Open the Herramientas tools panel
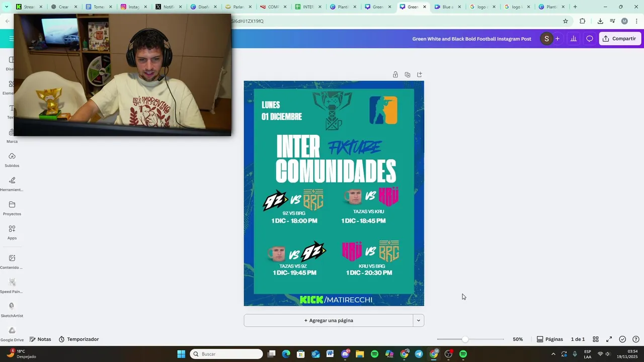This screenshot has height=362, width=644. click(12, 184)
